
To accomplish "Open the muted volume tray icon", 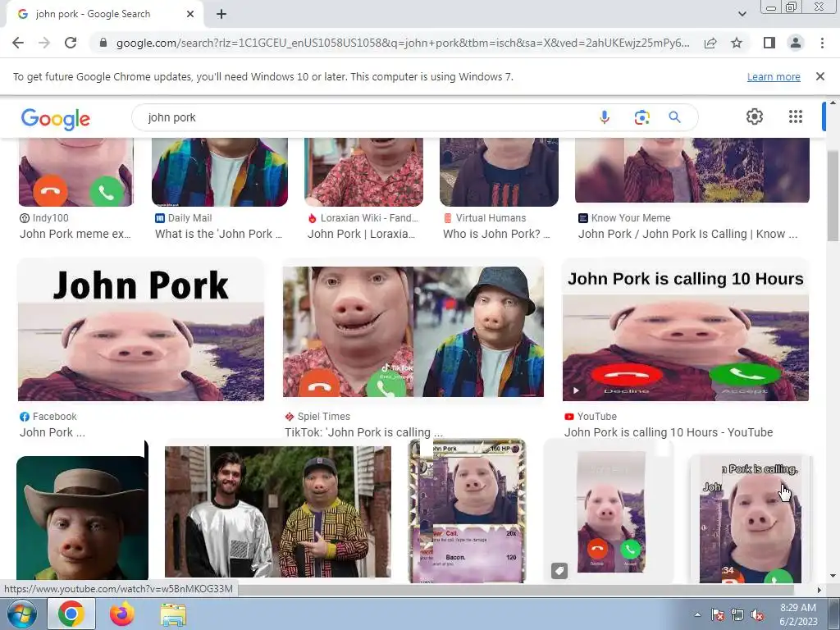I will tap(757, 615).
